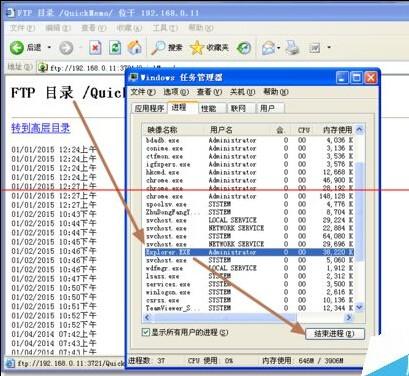Click the FTP window title bar icon

click(11, 13)
